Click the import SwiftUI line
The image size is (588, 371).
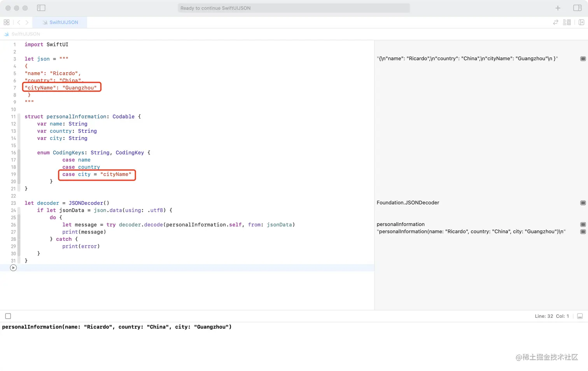(46, 45)
